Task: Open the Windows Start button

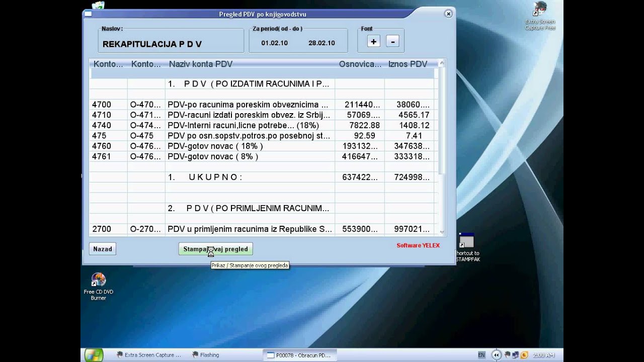Action: 94,355
